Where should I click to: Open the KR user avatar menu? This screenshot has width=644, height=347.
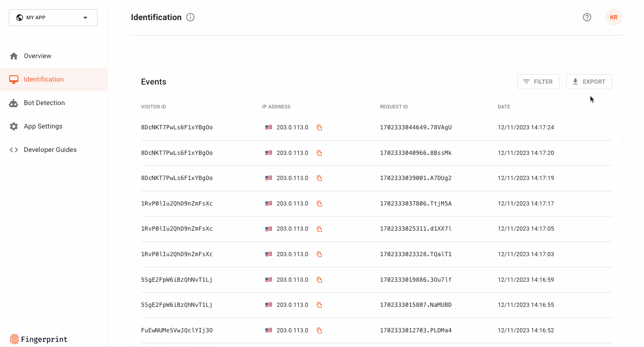click(x=613, y=17)
